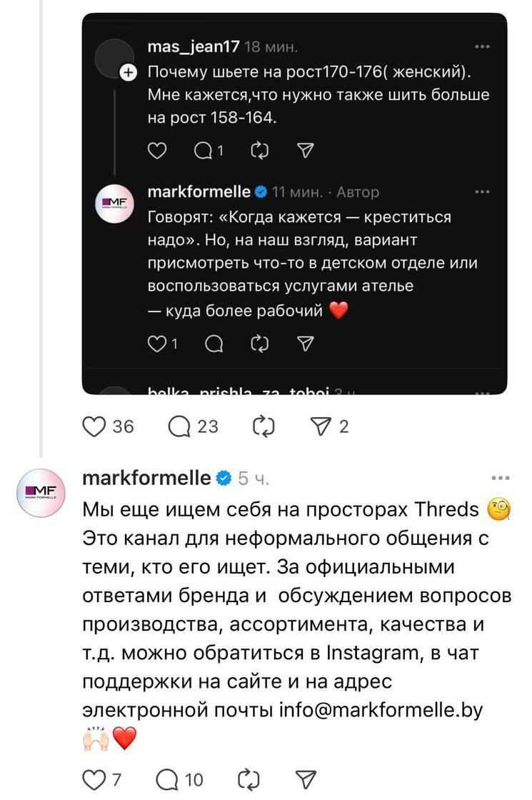Like the mas_jean17 comment
The image size is (532, 800).
[x=156, y=150]
